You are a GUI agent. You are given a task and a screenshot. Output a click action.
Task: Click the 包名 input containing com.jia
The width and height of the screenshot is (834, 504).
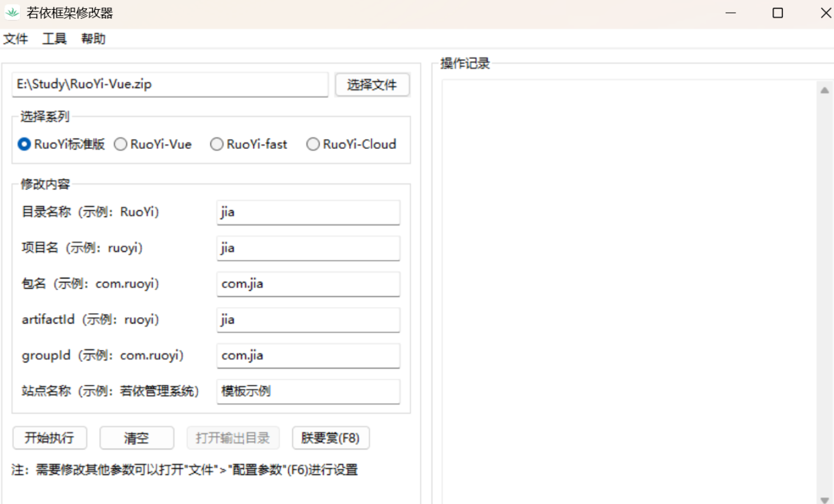click(308, 284)
